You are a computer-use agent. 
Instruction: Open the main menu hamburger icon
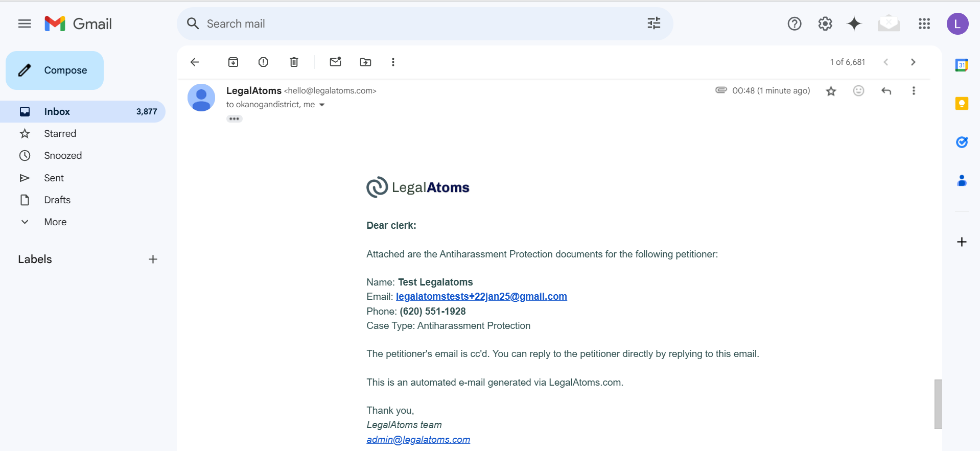[25, 23]
